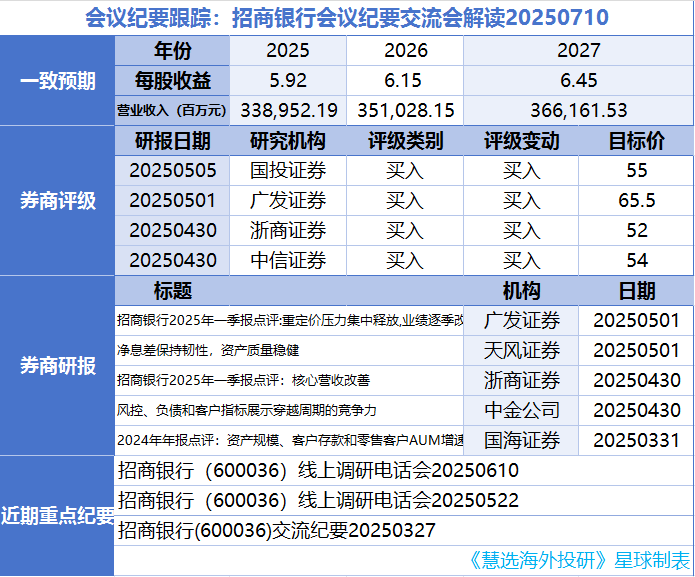Select the 中信证券 institution cell

coord(288,261)
